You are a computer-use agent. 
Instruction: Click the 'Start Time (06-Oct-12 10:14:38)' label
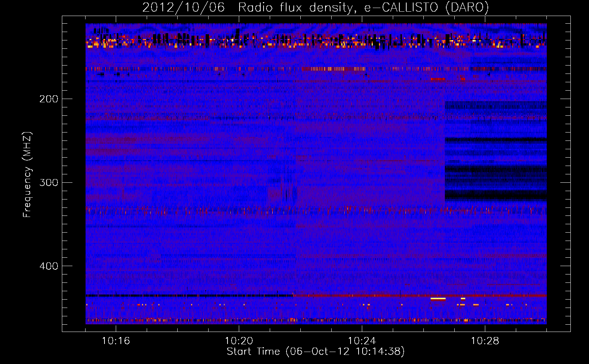click(316, 352)
